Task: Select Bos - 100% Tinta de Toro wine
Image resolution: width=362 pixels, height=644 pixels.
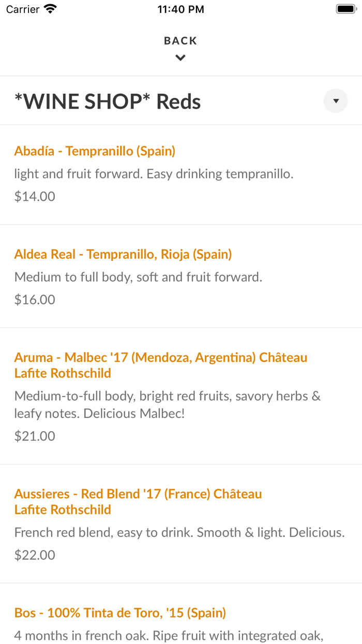Action: click(120, 612)
